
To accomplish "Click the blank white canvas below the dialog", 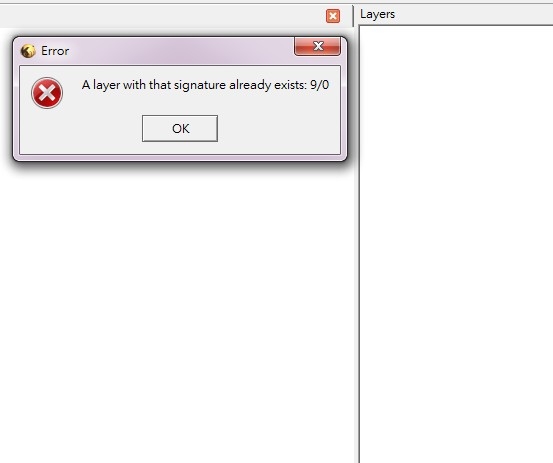I will point(176,310).
